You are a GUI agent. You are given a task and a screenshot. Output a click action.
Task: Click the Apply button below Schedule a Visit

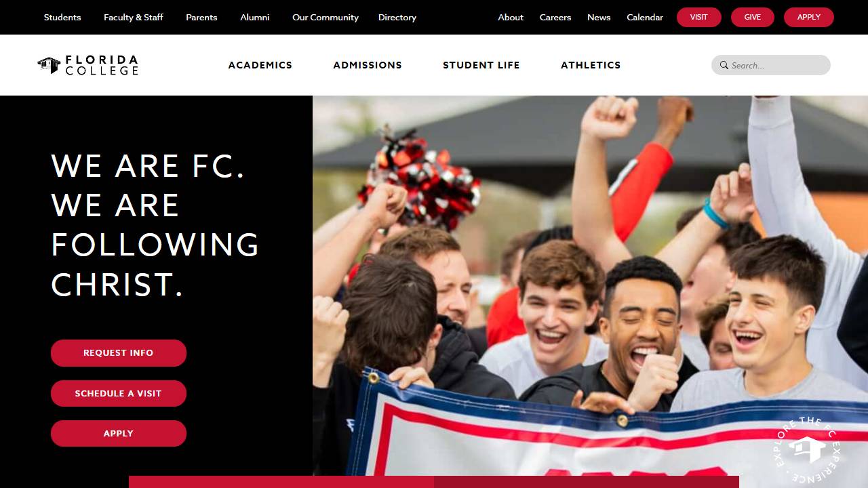[119, 433]
